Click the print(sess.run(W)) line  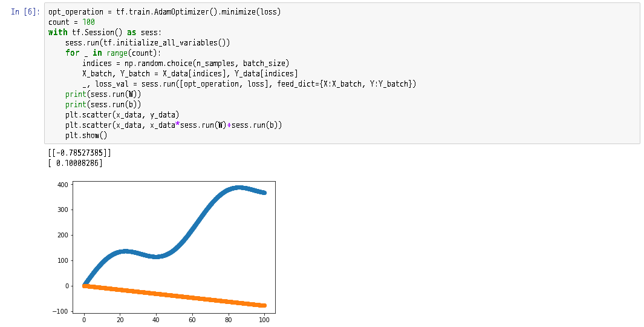[103, 94]
